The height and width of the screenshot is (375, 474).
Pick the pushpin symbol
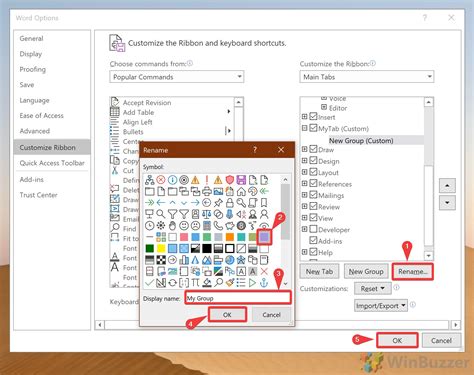[x=218, y=203]
